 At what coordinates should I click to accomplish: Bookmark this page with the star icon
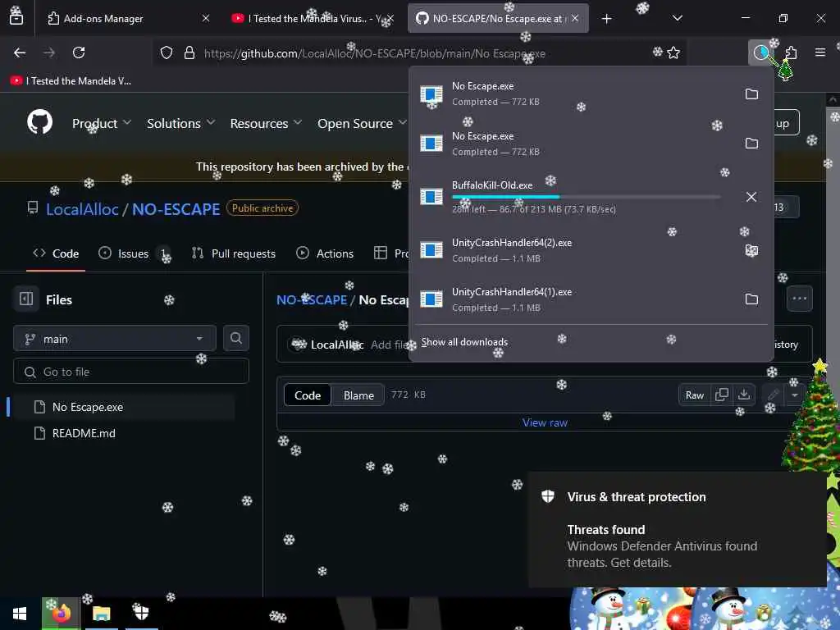tap(673, 52)
